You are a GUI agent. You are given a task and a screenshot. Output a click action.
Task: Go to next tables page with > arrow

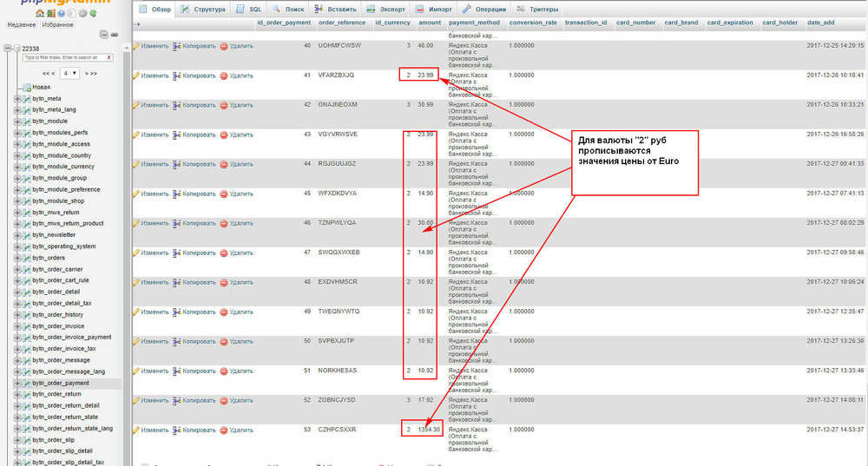coord(86,73)
